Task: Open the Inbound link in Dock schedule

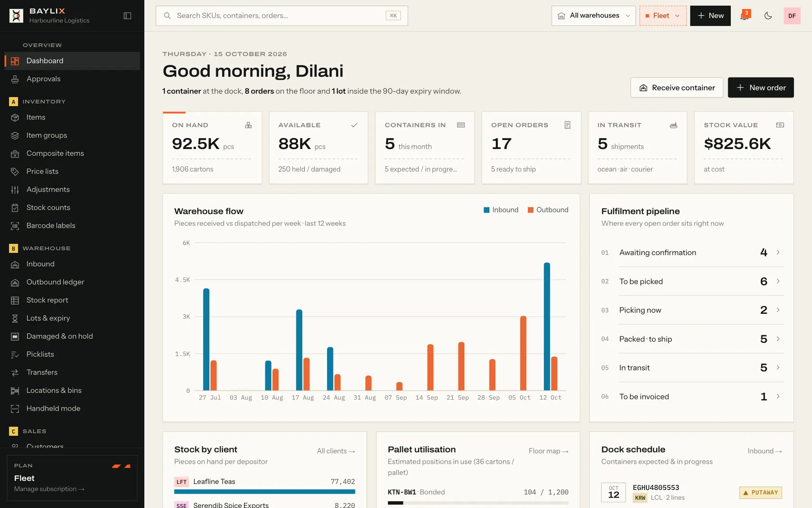Action: [x=765, y=451]
